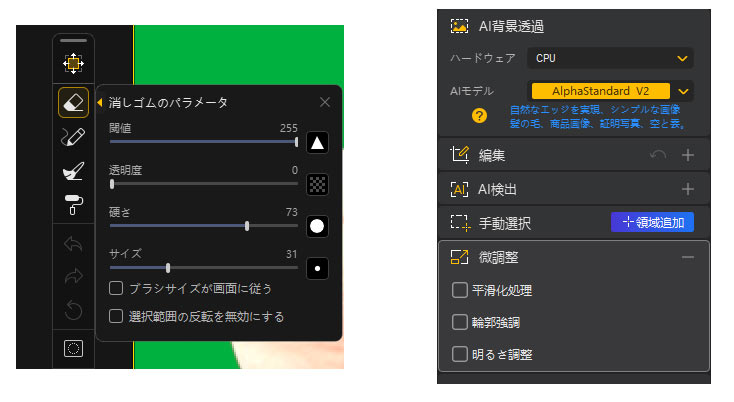This screenshot has width=734, height=402.
Task: Click the 微調整 section label
Action: click(x=498, y=257)
